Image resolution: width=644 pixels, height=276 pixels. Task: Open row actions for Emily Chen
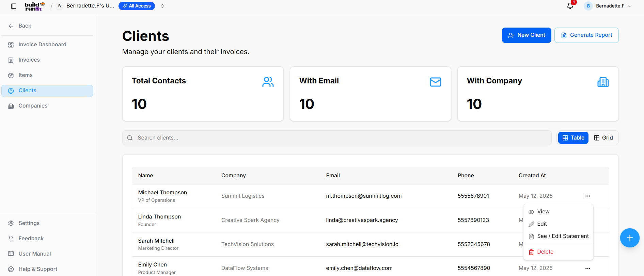(x=588, y=269)
